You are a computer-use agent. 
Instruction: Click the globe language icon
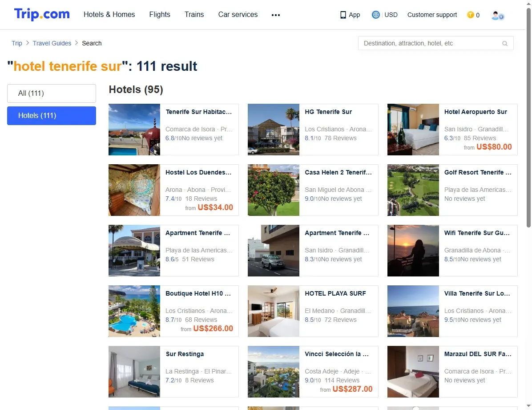pos(375,15)
